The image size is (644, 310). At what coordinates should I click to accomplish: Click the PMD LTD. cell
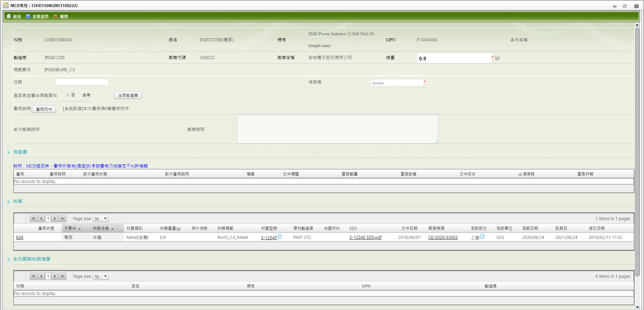302,237
